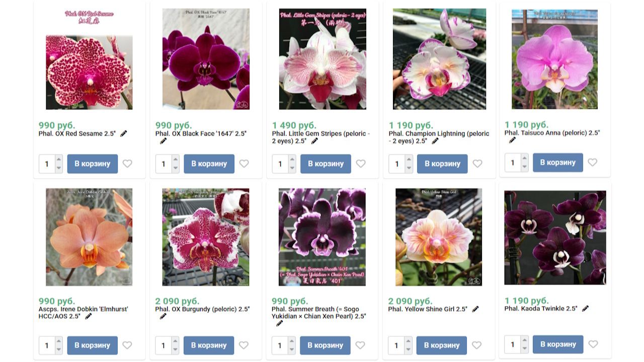Click heart icon for Phal. OX Burgundy
This screenshot has width=644, height=362.
coord(244,345)
